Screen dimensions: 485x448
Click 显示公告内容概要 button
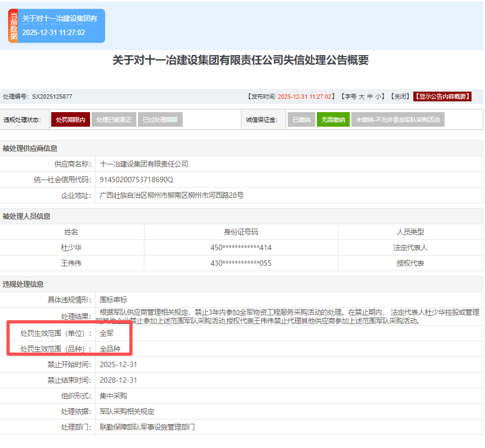click(x=442, y=97)
